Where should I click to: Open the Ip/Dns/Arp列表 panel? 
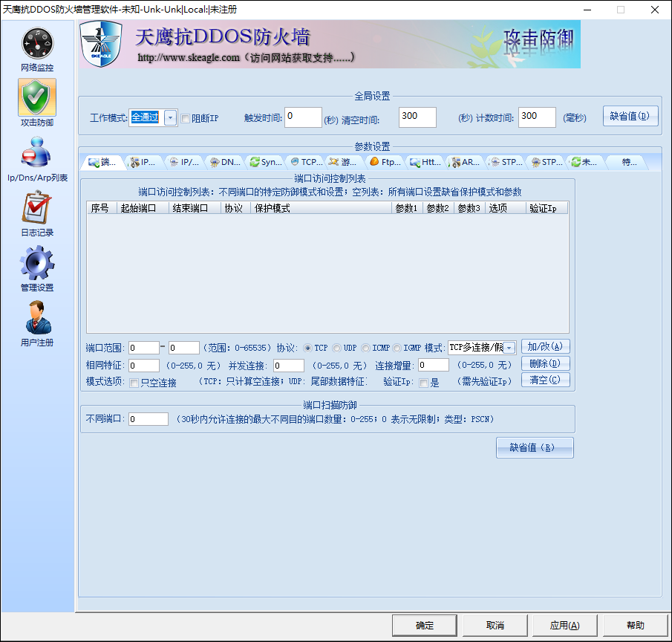pos(36,156)
